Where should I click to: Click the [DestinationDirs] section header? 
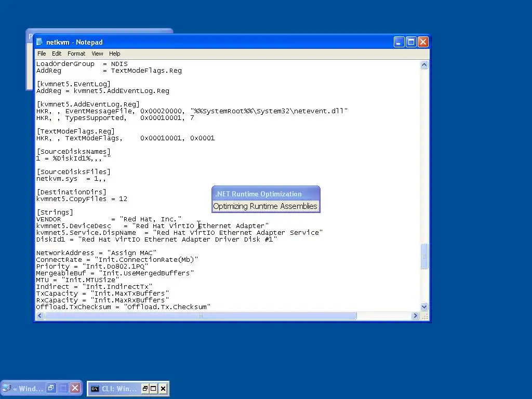click(x=71, y=192)
